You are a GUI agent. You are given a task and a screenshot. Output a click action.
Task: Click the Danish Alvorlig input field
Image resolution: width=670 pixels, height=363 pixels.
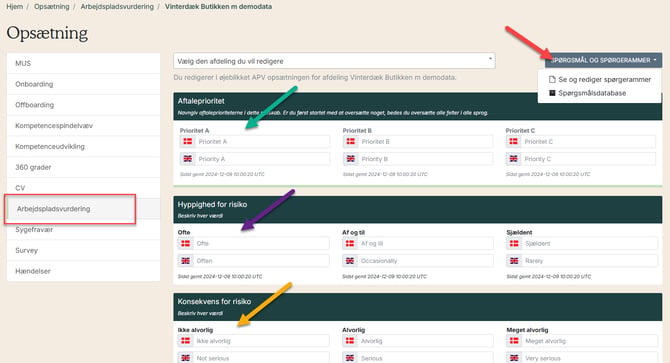pyautogui.click(x=425, y=341)
